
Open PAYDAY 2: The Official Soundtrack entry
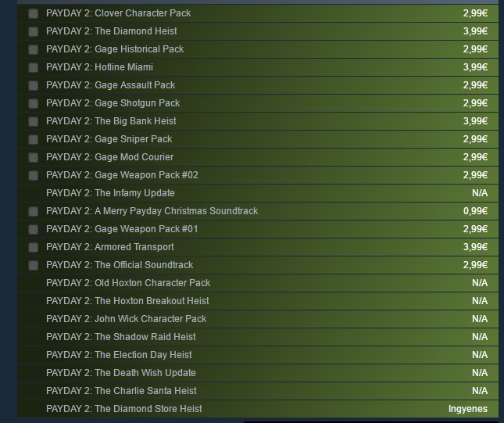click(120, 265)
